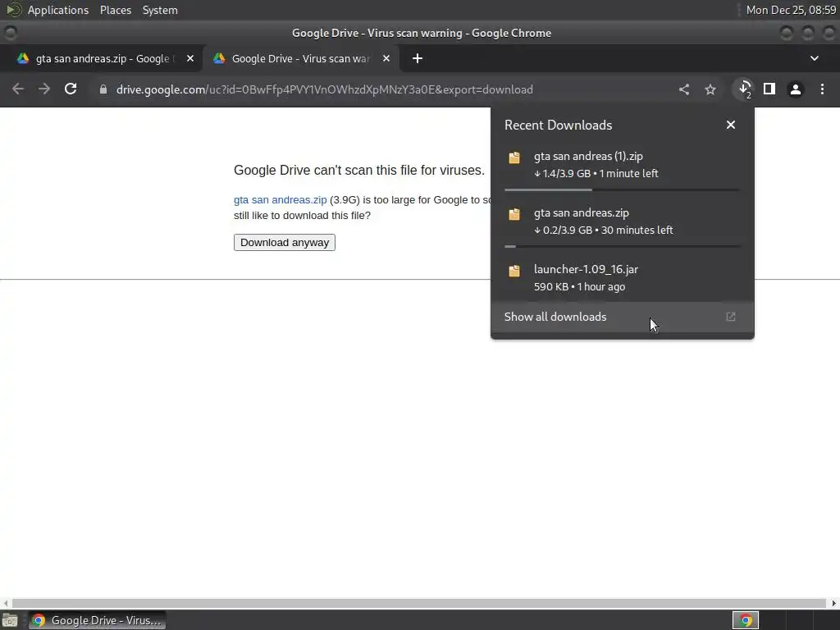Open Chrome three-dot menu
The height and width of the screenshot is (630, 840).
point(822,89)
